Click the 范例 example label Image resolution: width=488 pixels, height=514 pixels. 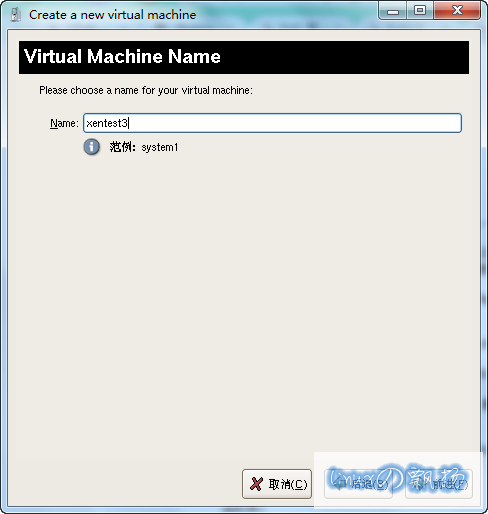coord(122,147)
